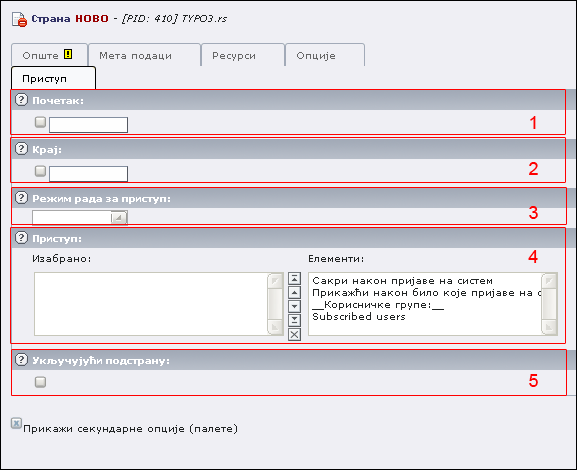Move selected item to bottom of list
Screen dimensions: 577x470
coord(294,320)
